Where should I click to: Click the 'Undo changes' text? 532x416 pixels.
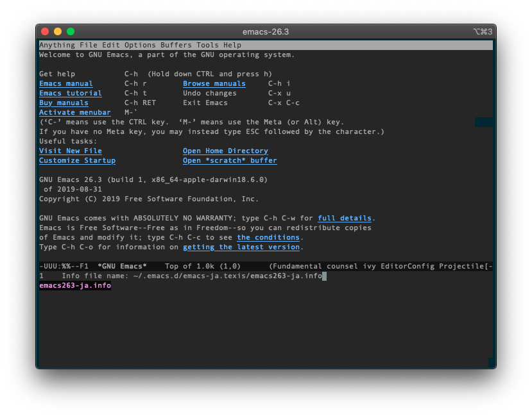click(x=210, y=93)
